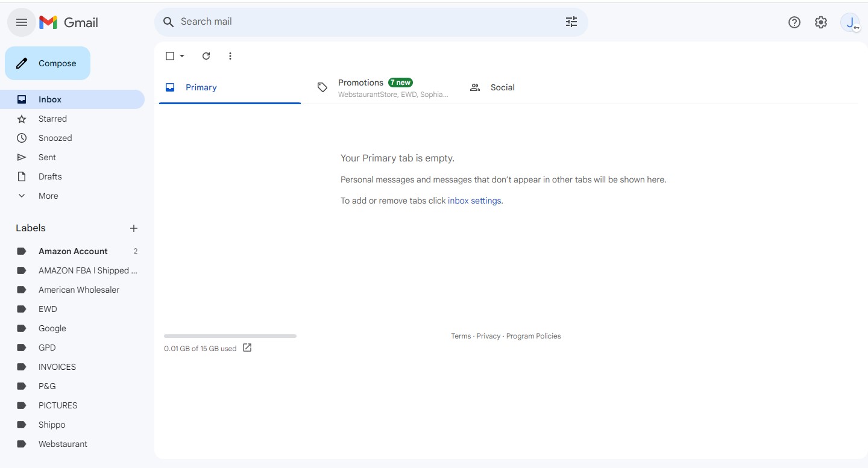
Task: Click the Your Primary tab is empty message
Action: point(397,158)
